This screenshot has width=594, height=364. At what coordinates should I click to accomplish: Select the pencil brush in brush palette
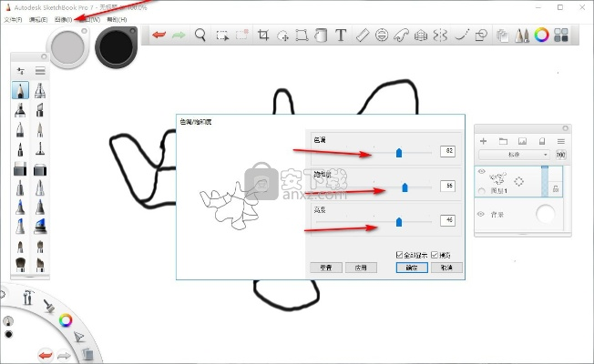point(20,90)
